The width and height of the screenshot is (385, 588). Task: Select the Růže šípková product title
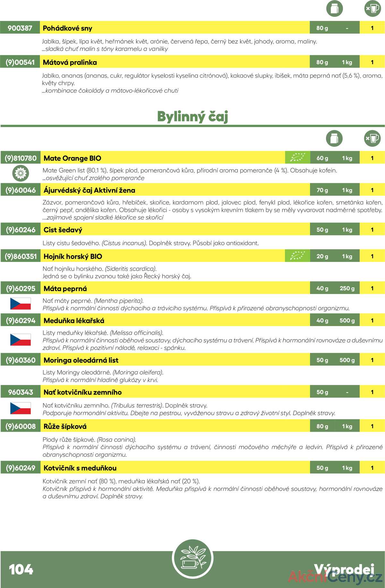(65, 426)
